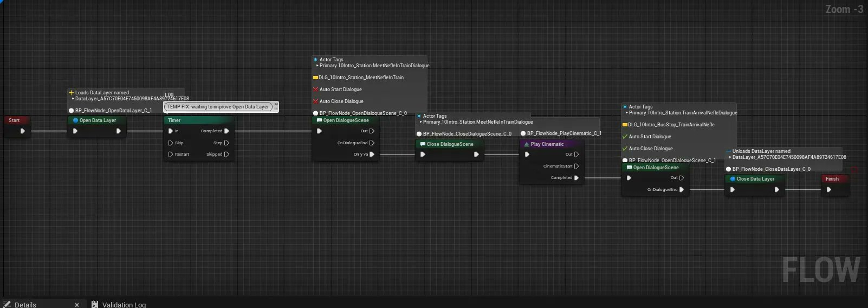The height and width of the screenshot is (308, 868).
Task: Select the Details tab
Action: pyautogui.click(x=25, y=305)
